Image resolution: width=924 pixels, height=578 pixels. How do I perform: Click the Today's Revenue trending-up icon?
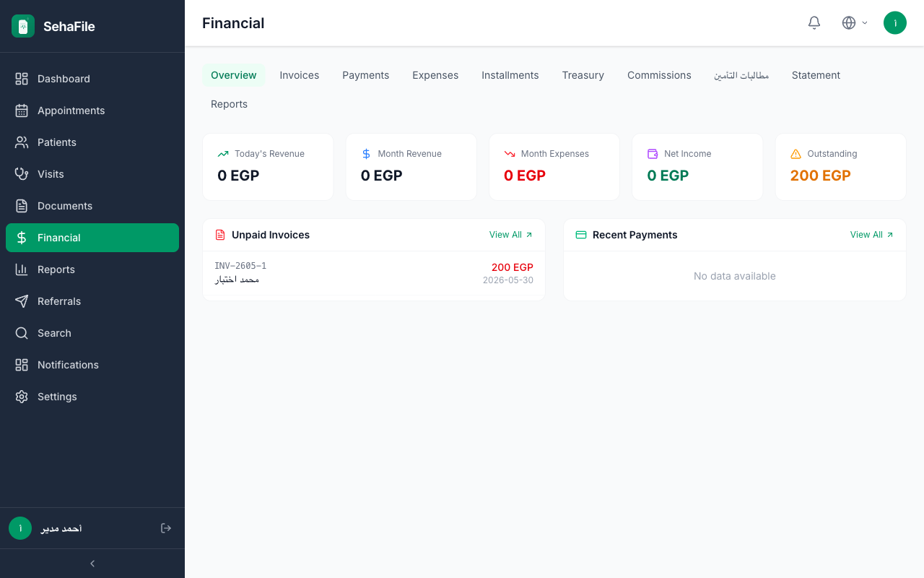click(x=223, y=154)
